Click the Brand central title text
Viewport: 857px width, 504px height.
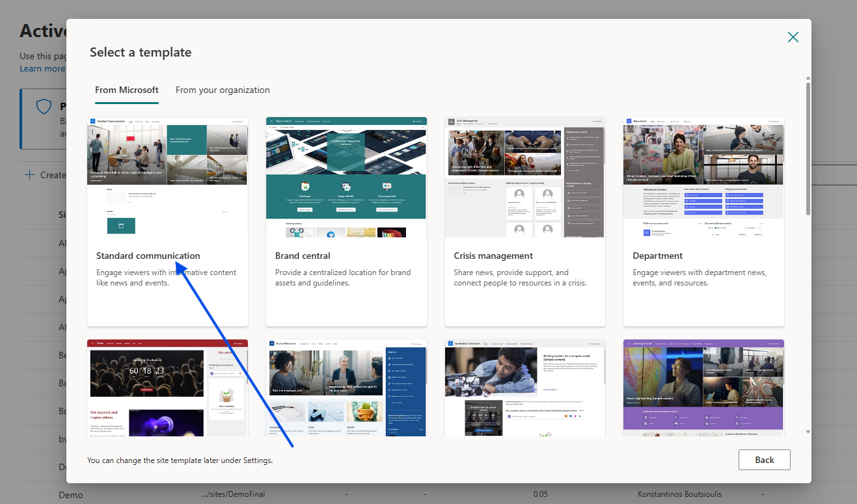coord(303,256)
